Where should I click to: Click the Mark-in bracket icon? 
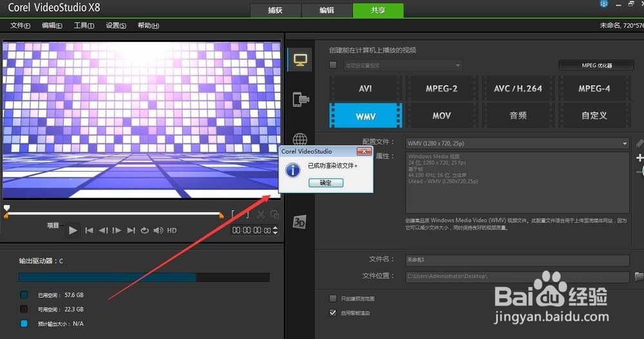point(233,214)
